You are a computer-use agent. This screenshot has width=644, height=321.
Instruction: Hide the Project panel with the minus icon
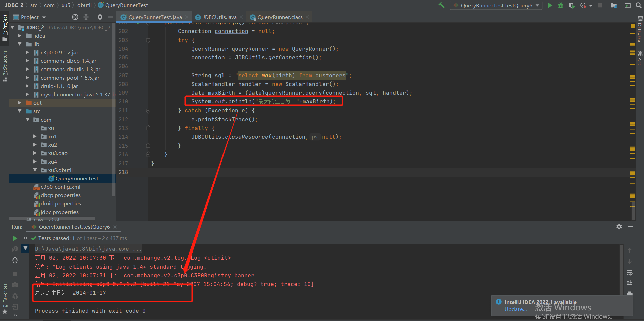[x=111, y=17]
